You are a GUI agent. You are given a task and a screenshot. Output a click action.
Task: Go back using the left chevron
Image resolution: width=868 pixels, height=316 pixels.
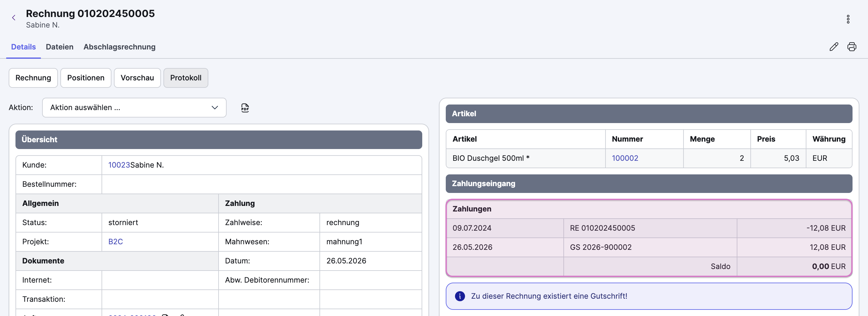pos(14,18)
